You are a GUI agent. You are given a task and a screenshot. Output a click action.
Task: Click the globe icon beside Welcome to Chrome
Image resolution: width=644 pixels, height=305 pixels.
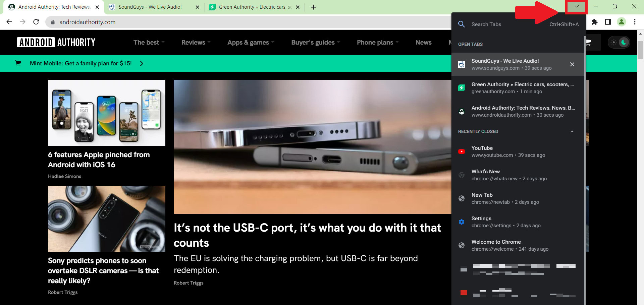pos(462,245)
